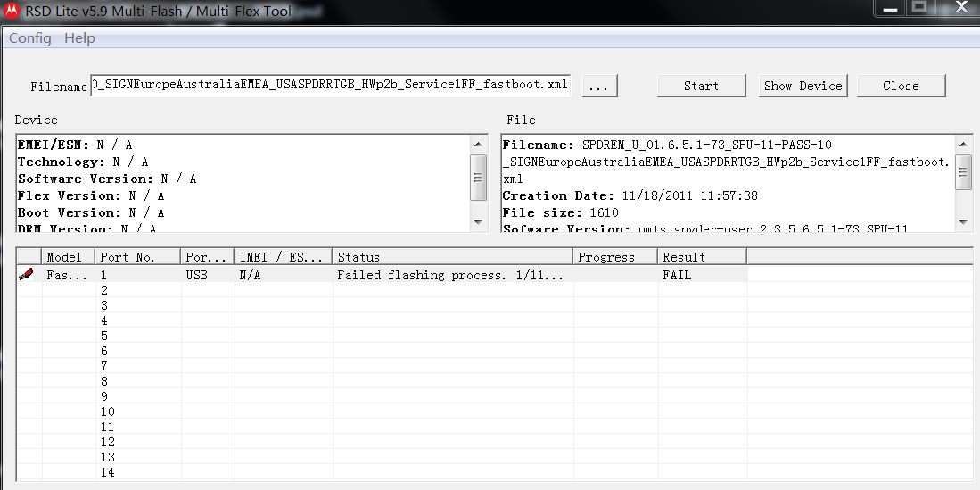Click the 'EMEI/ESN: N / A' line
The width and height of the screenshot is (980, 490).
coord(75,145)
